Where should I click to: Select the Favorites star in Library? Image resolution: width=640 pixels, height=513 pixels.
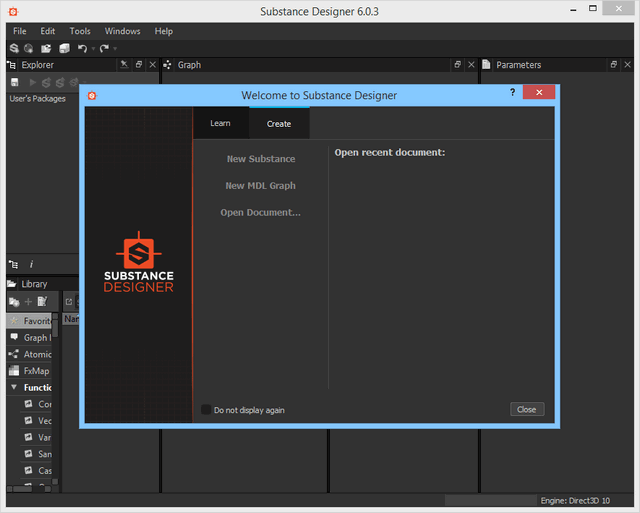(x=15, y=321)
